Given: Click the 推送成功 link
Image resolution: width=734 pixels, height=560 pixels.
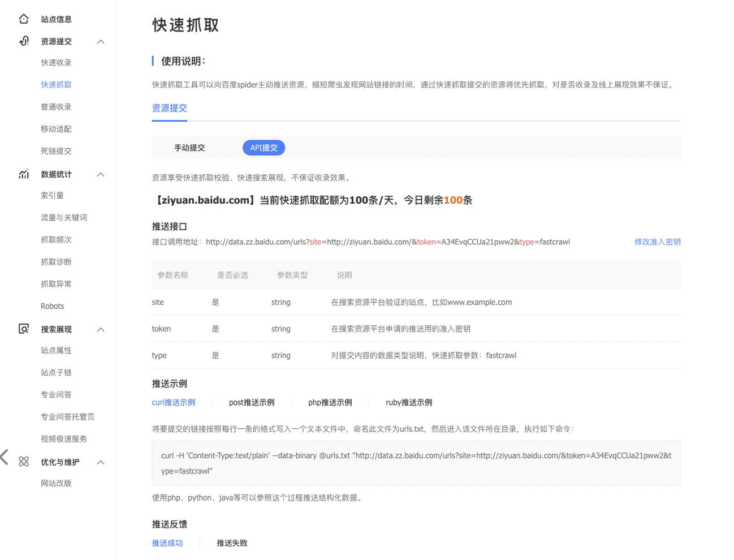Looking at the screenshot, I should (x=167, y=543).
